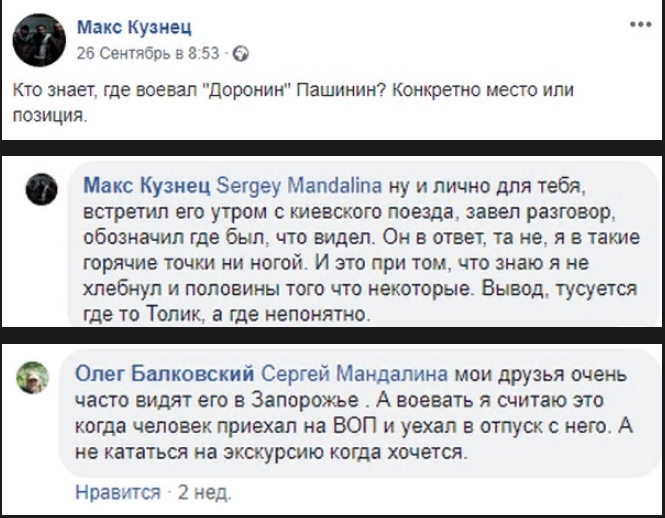Click the globe public-privacy icon
This screenshot has width=665, height=518.
pyautogui.click(x=240, y=54)
